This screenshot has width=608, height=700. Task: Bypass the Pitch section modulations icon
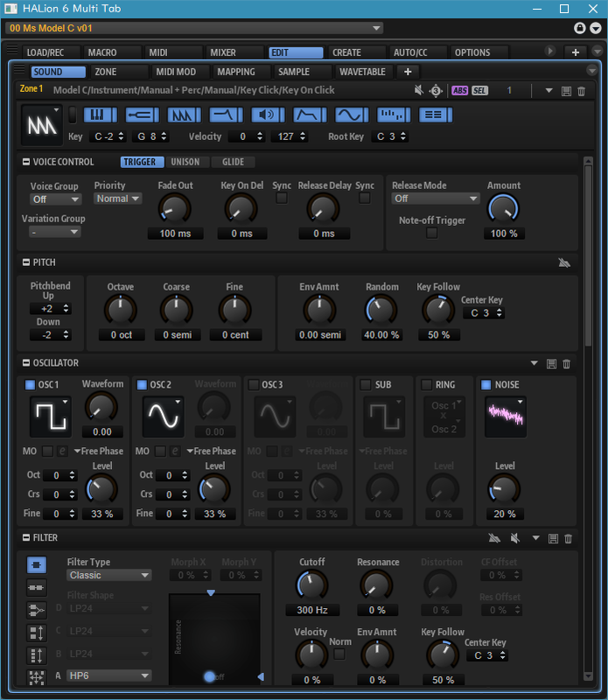564,262
